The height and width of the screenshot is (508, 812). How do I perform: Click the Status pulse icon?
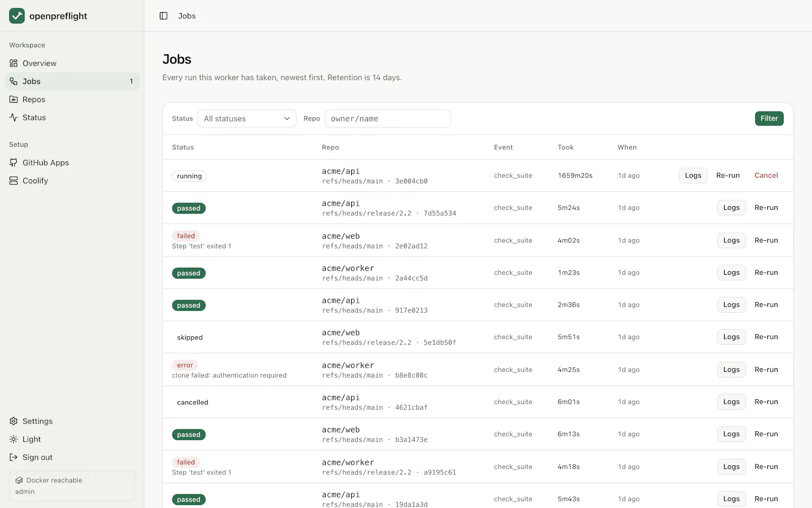click(14, 117)
